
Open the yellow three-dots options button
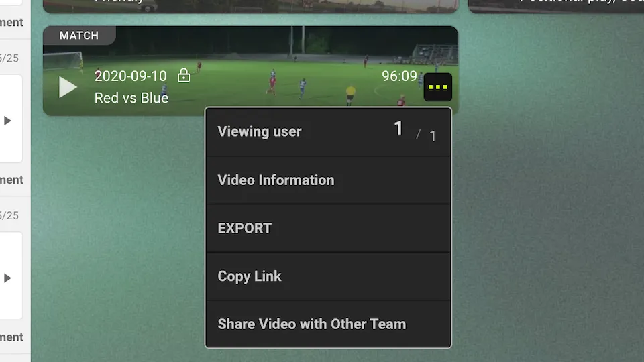tap(438, 87)
